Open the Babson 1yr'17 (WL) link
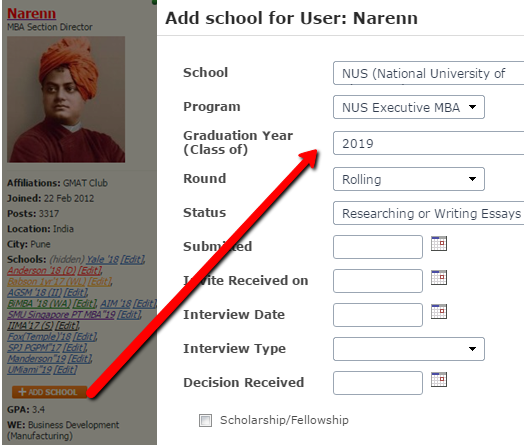 46,282
